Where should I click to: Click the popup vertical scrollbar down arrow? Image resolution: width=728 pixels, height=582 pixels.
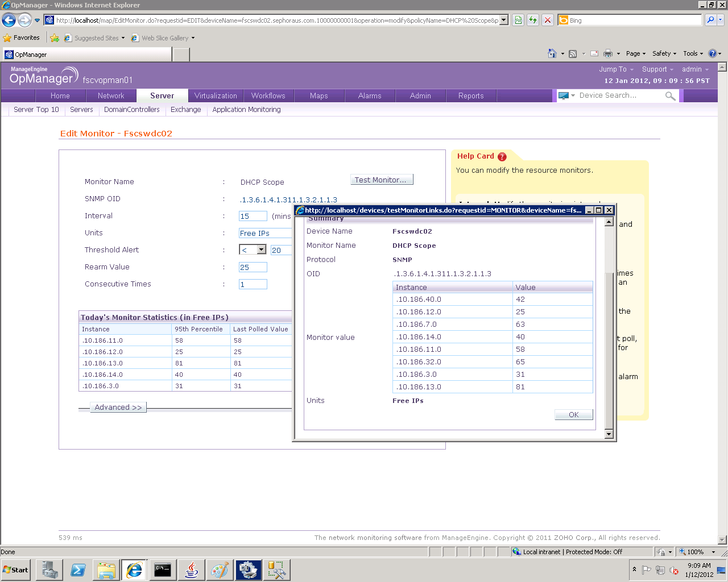(609, 434)
